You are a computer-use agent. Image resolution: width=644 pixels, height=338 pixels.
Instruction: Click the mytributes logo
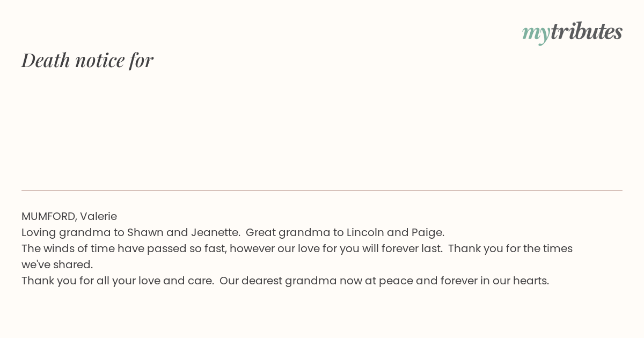pos(572,32)
